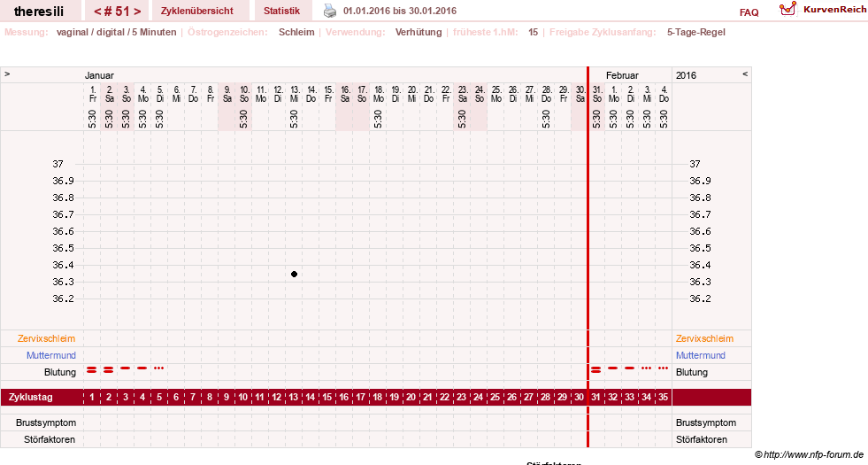Click left Zervixschleim row label
Viewport: 868px width, 465px height.
pyautogui.click(x=47, y=338)
